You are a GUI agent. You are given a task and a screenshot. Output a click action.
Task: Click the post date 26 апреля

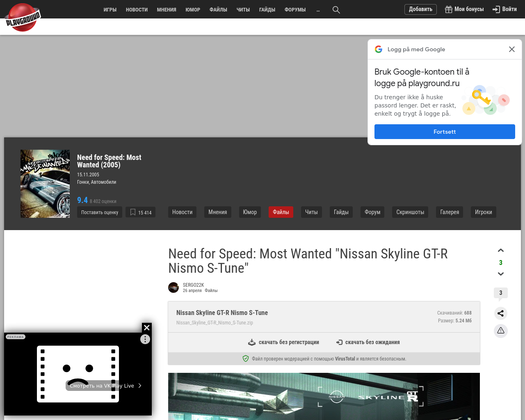[x=192, y=290]
